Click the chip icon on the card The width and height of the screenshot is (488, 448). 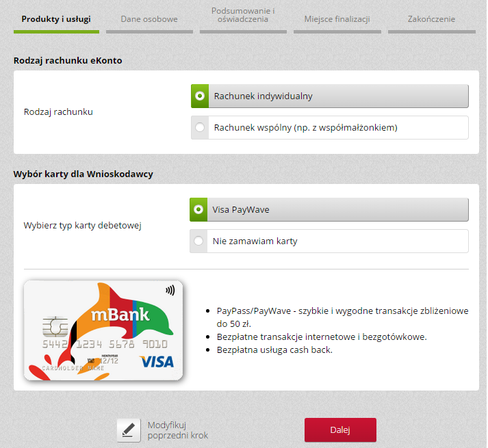(55, 327)
